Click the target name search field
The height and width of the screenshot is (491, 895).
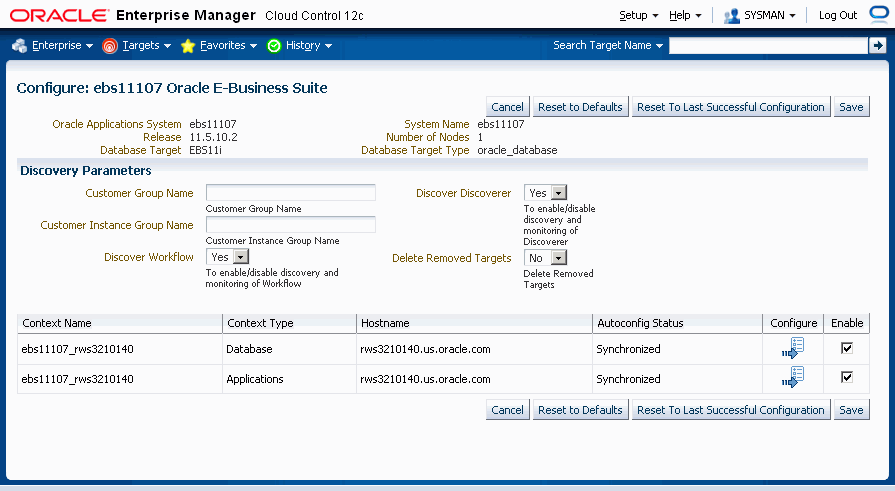pyautogui.click(x=768, y=45)
